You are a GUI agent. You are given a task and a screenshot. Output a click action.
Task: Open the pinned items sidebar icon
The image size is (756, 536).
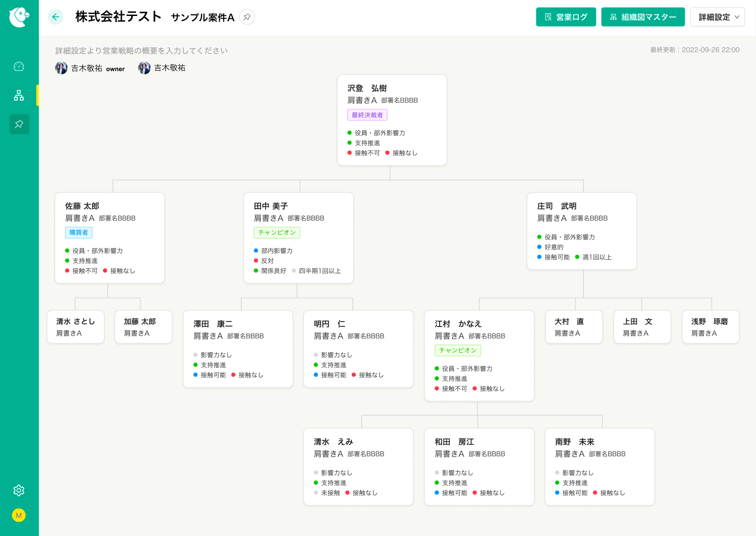19,124
